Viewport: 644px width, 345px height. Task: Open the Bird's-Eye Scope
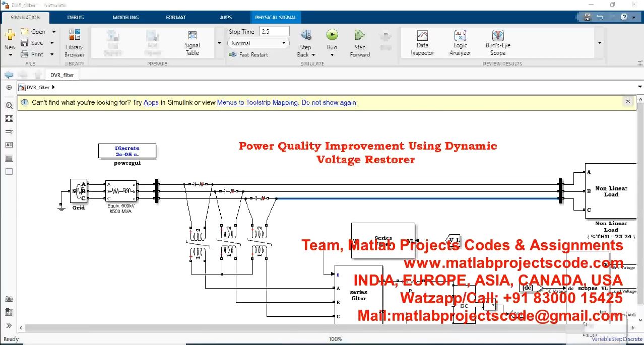click(x=498, y=43)
